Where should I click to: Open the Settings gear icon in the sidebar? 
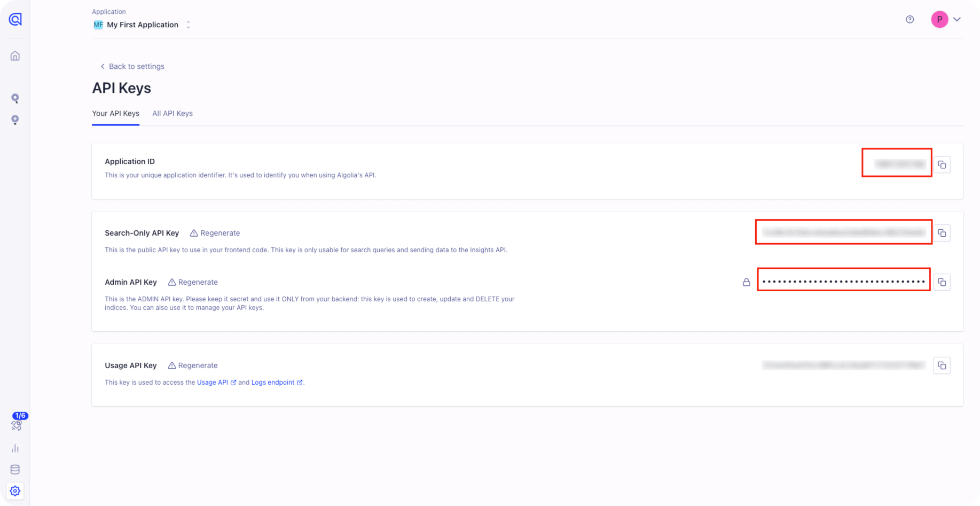15,491
